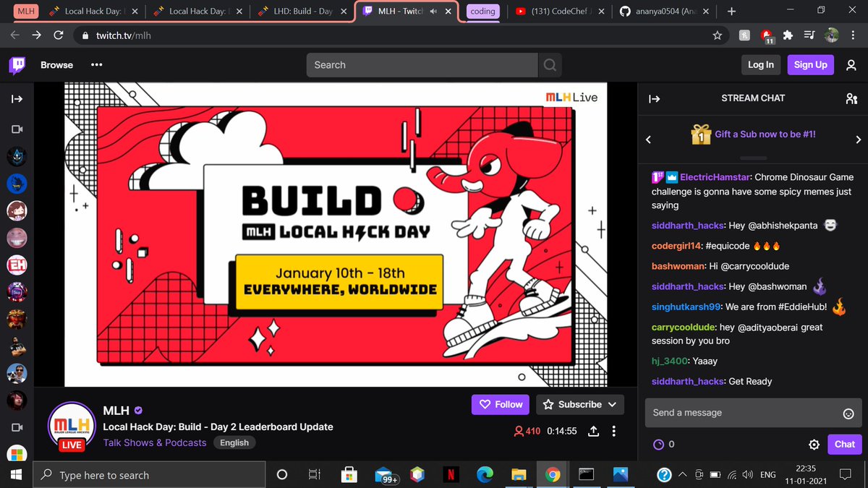Click the singhutkarsh99 username in chat

point(686,307)
